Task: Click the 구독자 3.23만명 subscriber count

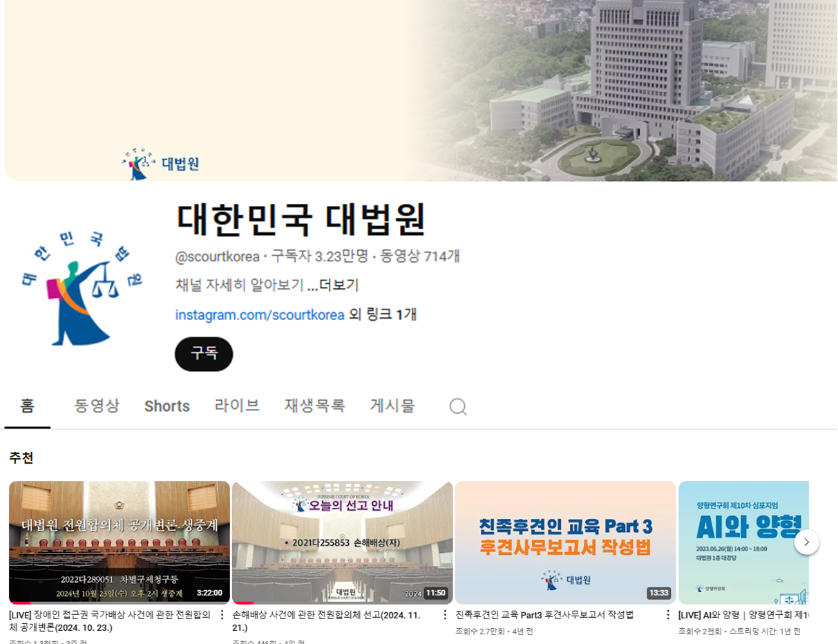Action: pyautogui.click(x=319, y=257)
